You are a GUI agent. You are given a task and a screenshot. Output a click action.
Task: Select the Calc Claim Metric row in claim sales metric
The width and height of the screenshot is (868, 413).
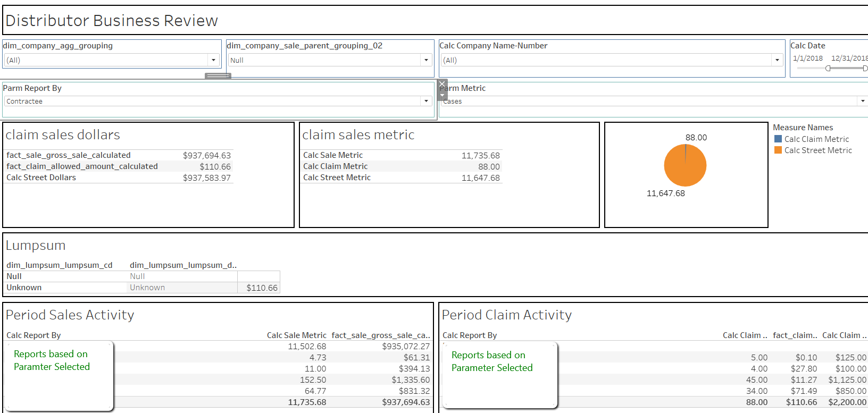coord(336,166)
